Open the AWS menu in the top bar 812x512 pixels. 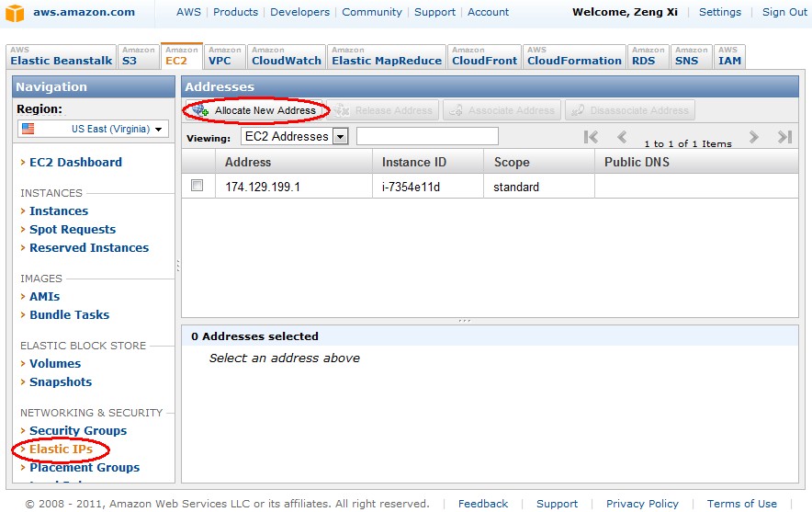coord(188,12)
